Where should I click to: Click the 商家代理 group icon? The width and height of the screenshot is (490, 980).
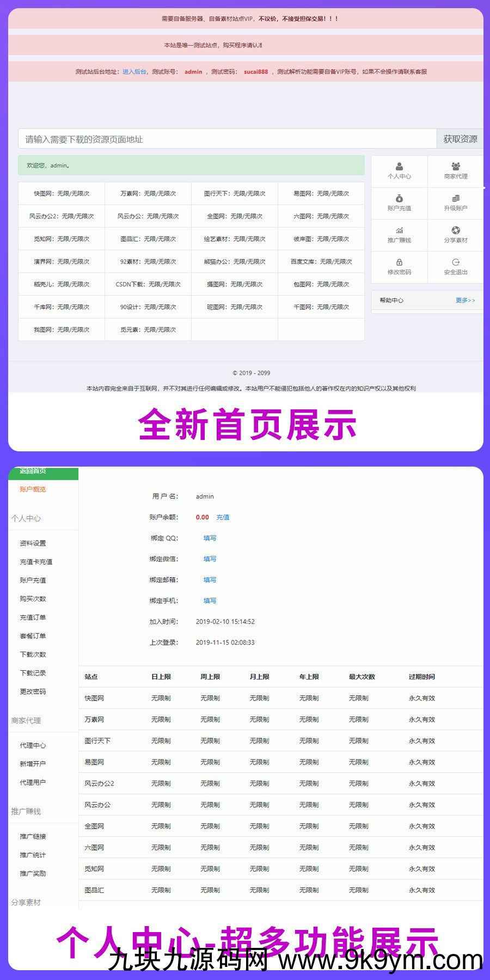455,167
